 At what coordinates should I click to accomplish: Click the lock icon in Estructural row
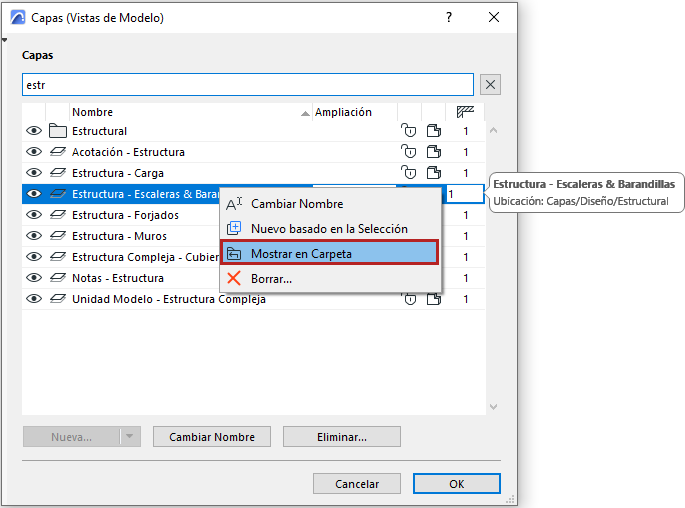(408, 131)
